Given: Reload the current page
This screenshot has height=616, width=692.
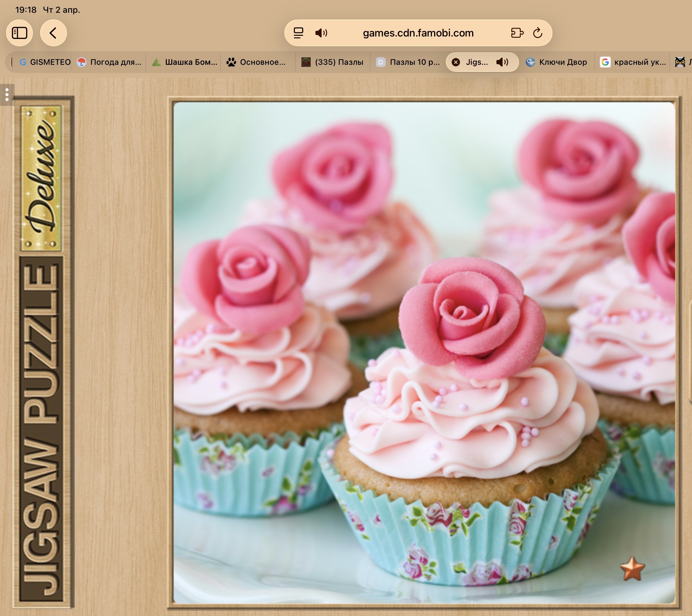Looking at the screenshot, I should 537,33.
